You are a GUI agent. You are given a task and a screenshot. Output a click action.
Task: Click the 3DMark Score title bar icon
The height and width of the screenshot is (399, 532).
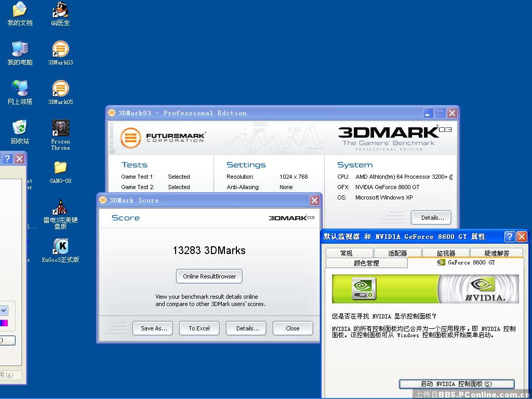tap(103, 200)
